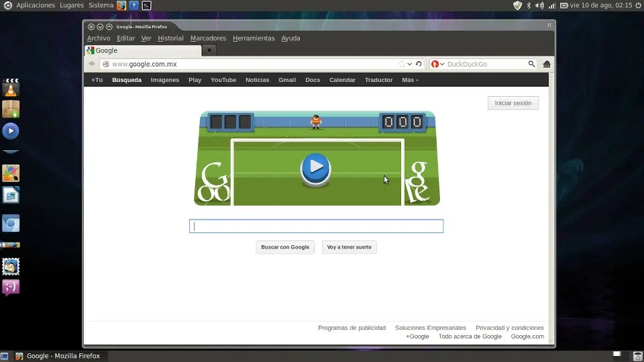
Task: Open the Editar menu
Action: [125, 38]
